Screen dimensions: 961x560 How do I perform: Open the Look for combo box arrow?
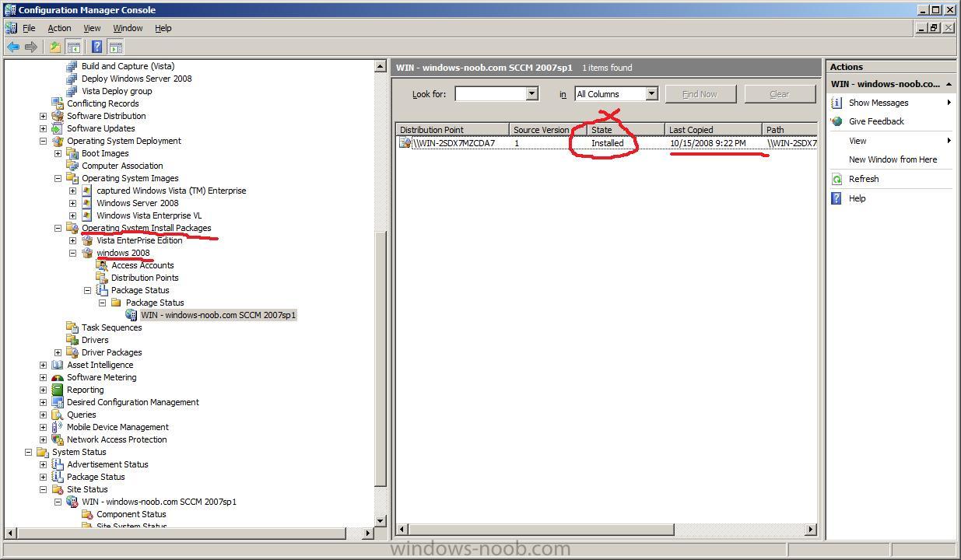(531, 94)
